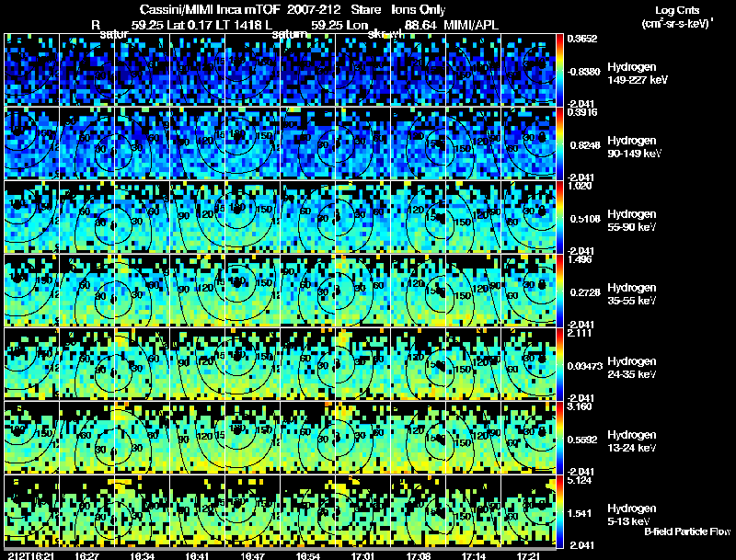Click the Hydrogen 24-35 keV color bar
The width and height of the screenshot is (736, 560).
559,364
